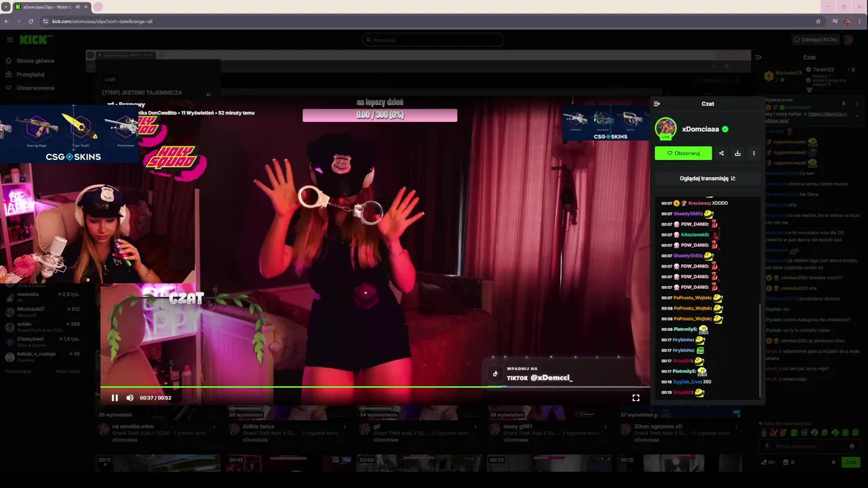Viewport: 868px width, 488px height.
Task: Open xDomciaaa channel name link
Action: coord(701,129)
